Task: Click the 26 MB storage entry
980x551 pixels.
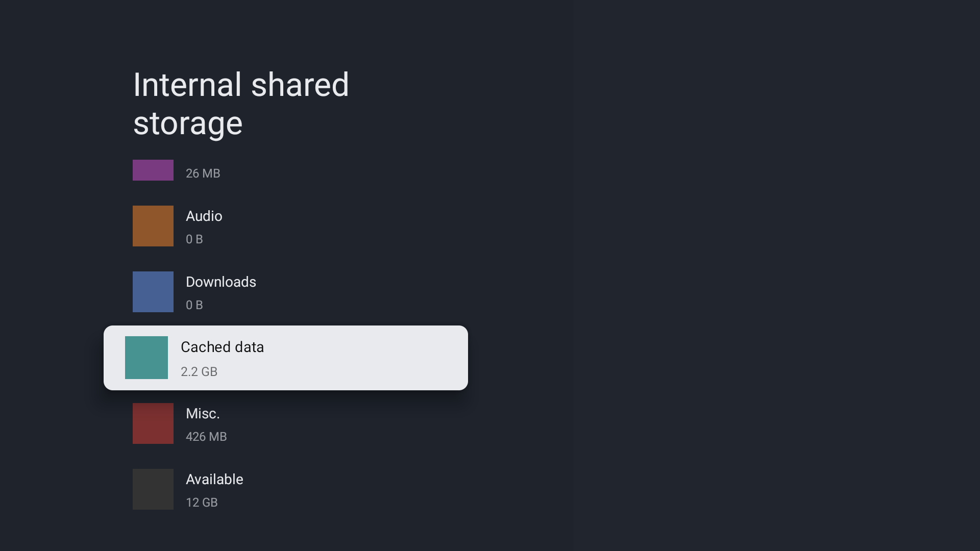Action: coord(203,173)
